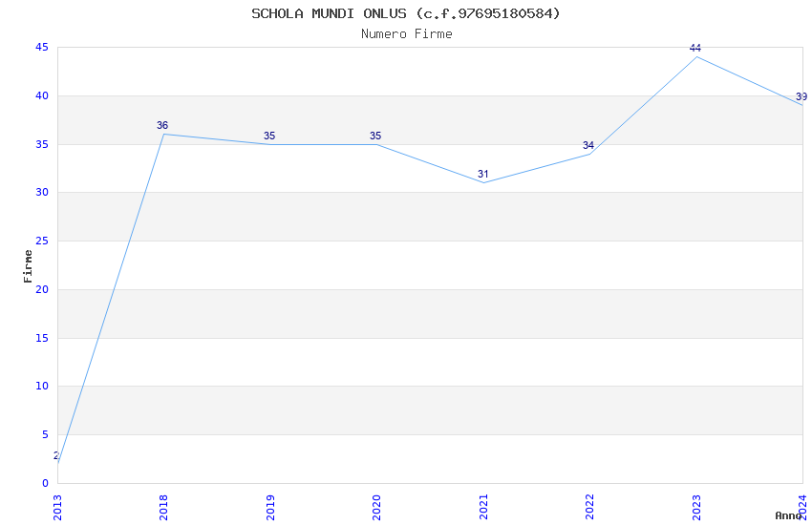This screenshot has width=812, height=525.
Task: Click the x-axis label Anno
Action: pyautogui.click(x=788, y=515)
